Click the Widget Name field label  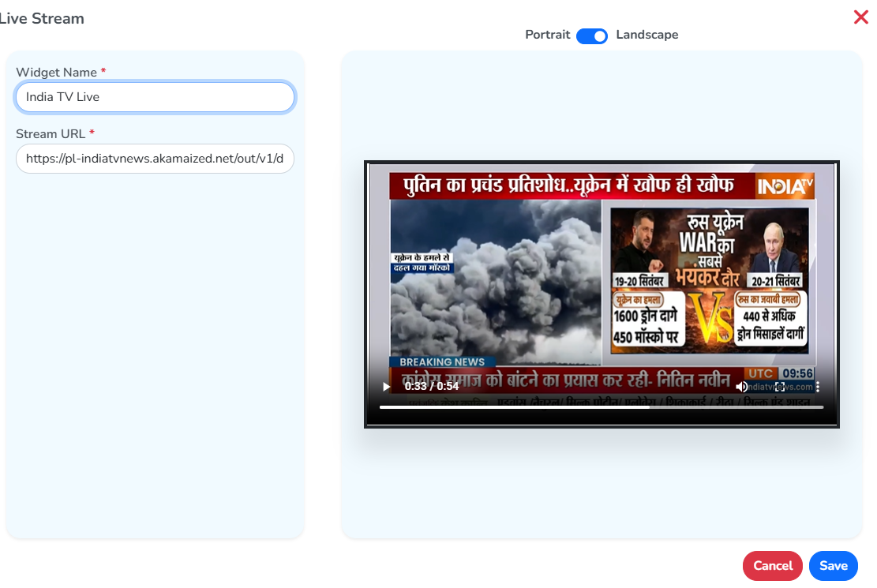coord(57,72)
